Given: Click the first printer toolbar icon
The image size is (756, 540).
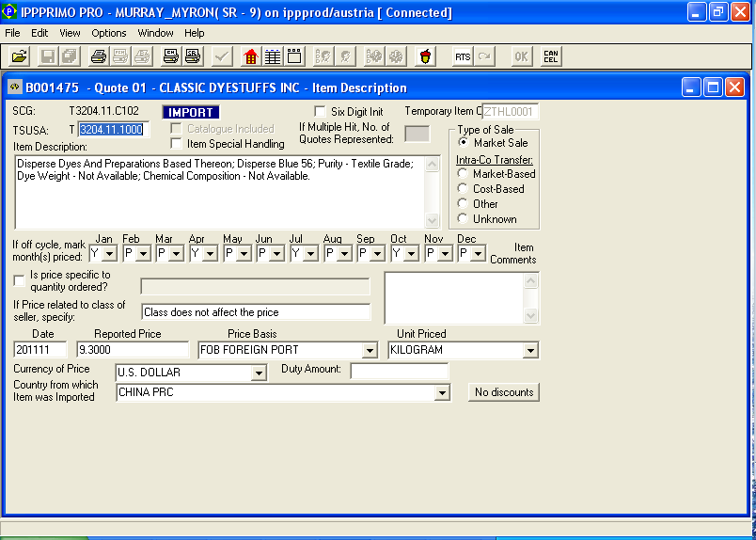Looking at the screenshot, I should coord(98,56).
